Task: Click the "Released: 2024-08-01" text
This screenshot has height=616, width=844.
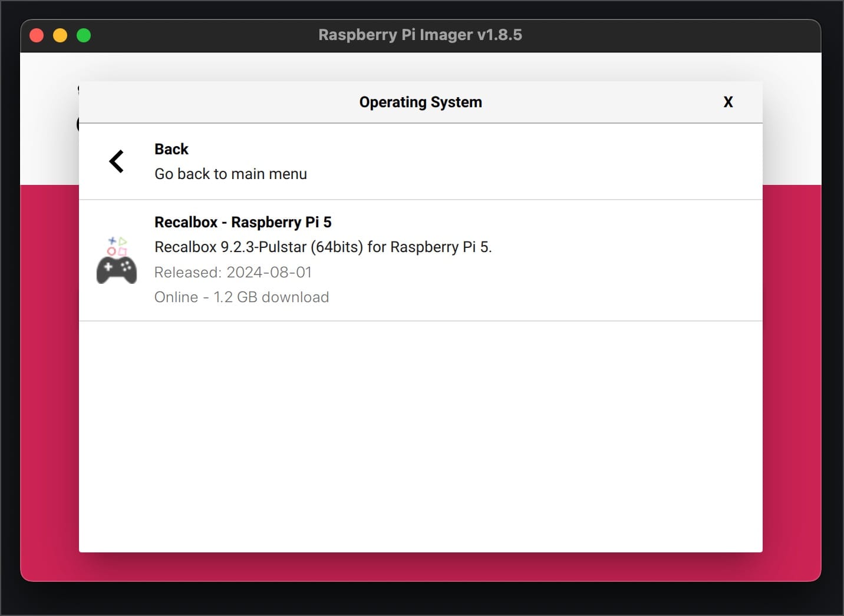Action: [x=233, y=272]
